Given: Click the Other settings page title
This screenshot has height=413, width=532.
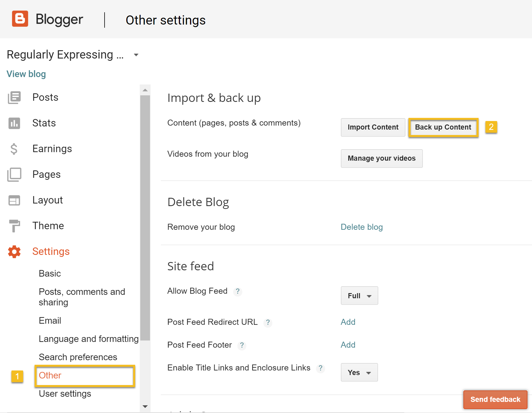Looking at the screenshot, I should point(166,20).
